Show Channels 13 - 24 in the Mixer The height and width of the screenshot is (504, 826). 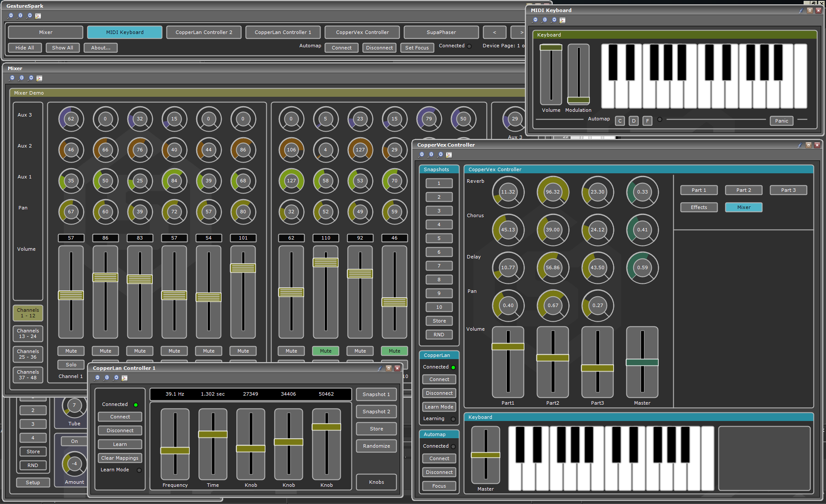tap(28, 333)
